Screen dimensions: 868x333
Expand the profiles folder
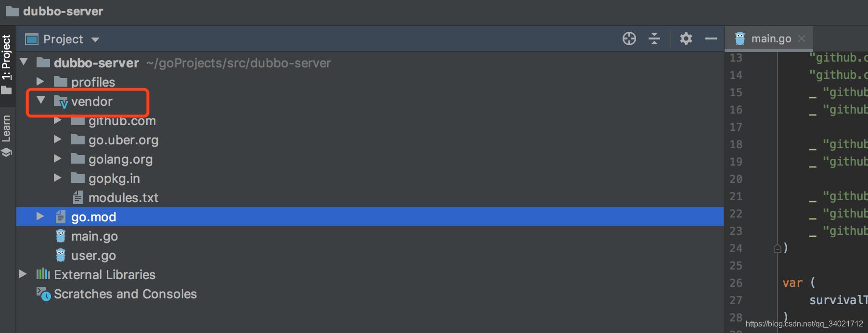[x=40, y=82]
